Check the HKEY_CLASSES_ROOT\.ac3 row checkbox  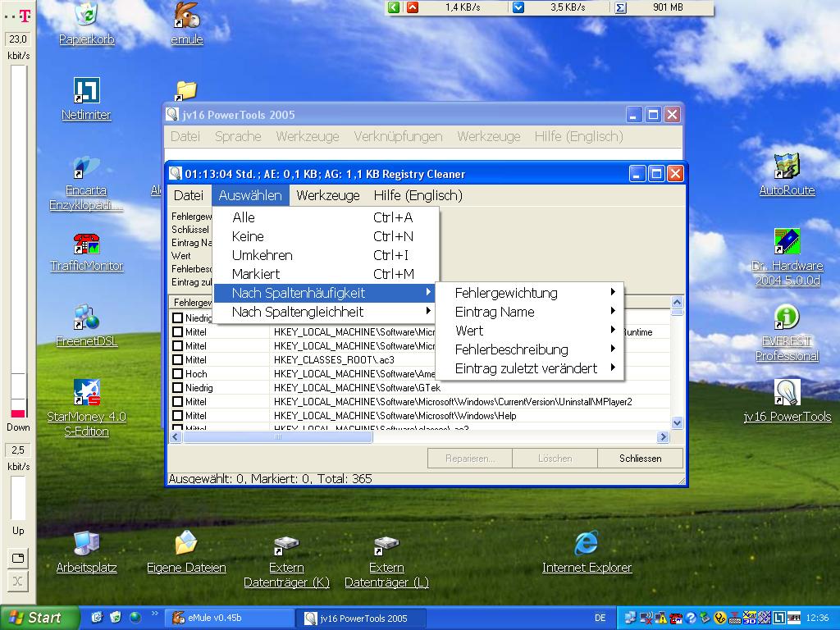(x=177, y=359)
